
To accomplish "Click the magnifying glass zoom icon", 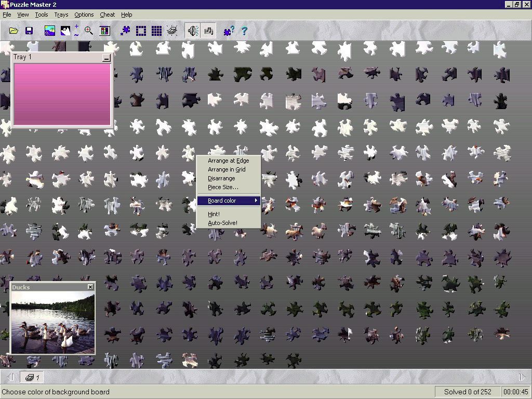I will [89, 31].
